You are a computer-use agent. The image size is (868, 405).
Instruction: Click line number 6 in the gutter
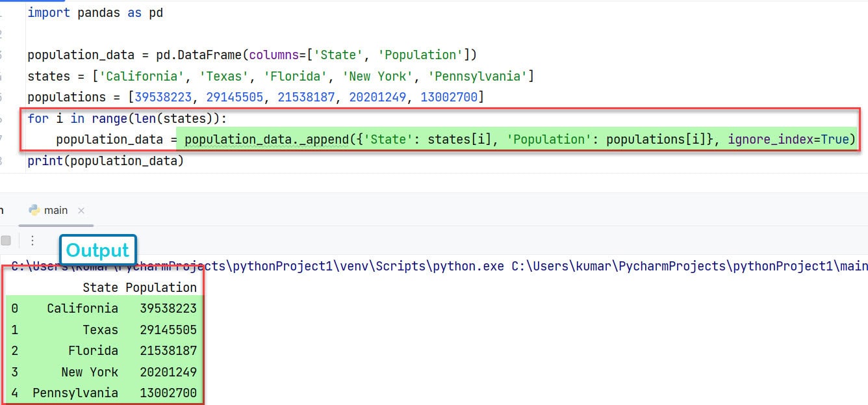(x=2, y=118)
